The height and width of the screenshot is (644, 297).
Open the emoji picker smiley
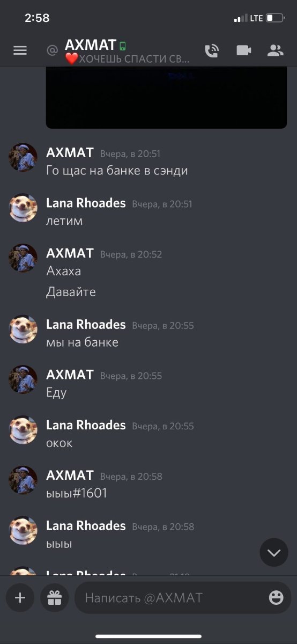(276, 597)
